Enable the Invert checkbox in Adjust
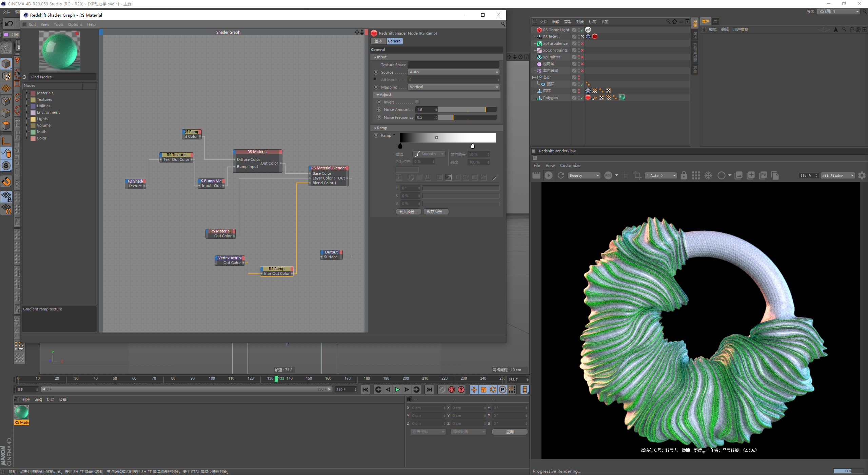 417,102
